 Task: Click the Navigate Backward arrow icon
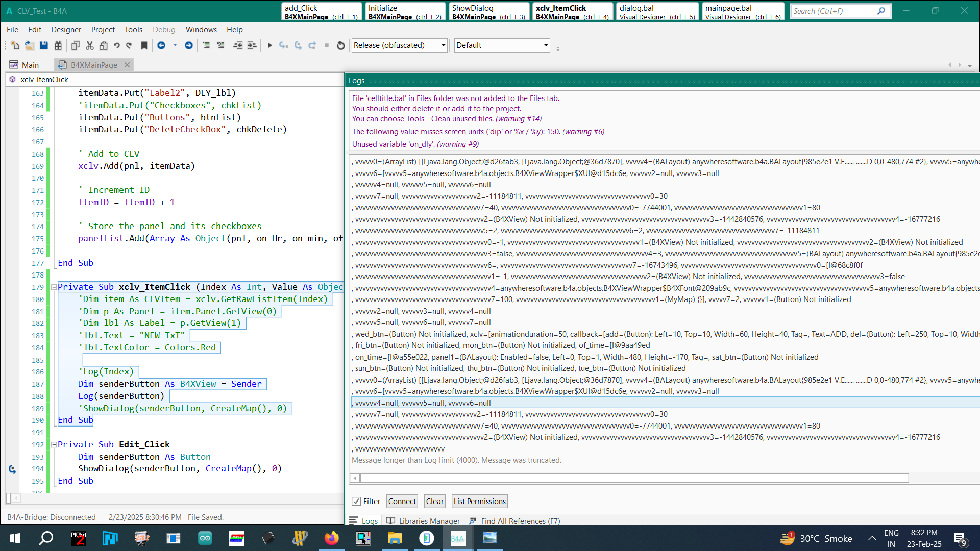click(x=161, y=45)
